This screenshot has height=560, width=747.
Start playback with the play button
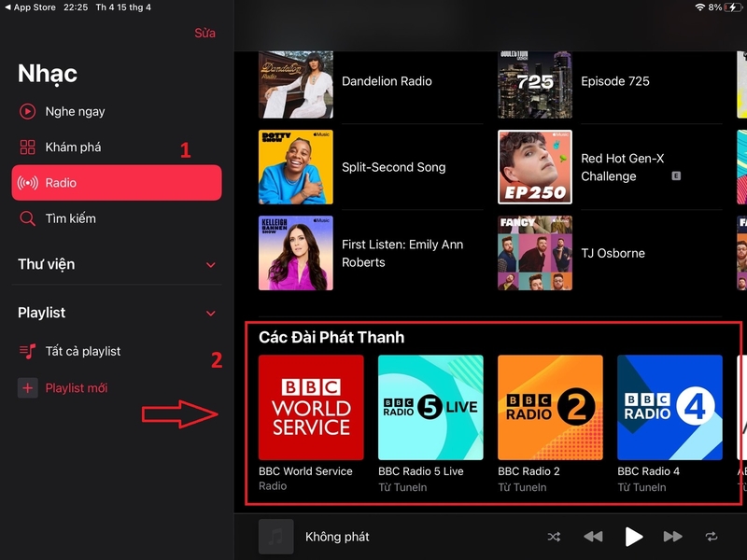tap(633, 537)
